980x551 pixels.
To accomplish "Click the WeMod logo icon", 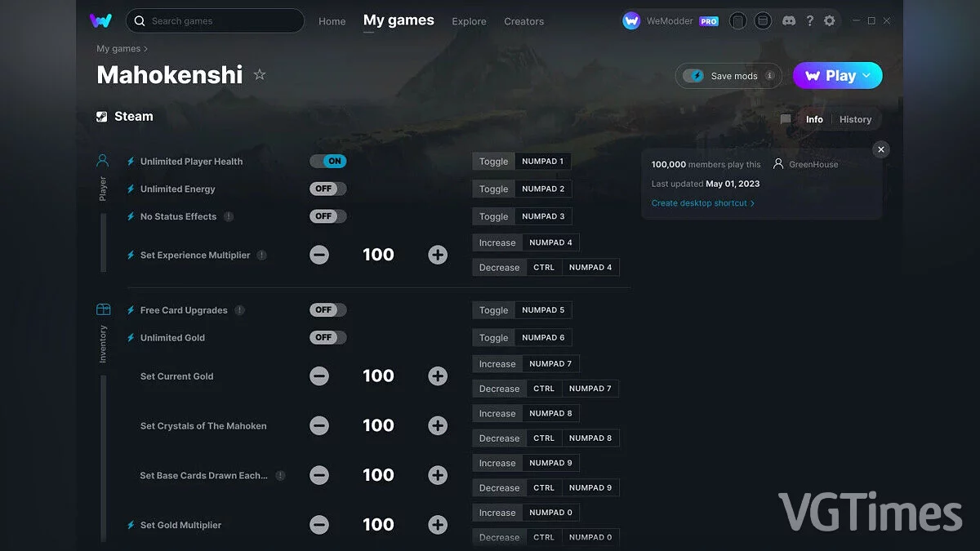I will pos(101,20).
